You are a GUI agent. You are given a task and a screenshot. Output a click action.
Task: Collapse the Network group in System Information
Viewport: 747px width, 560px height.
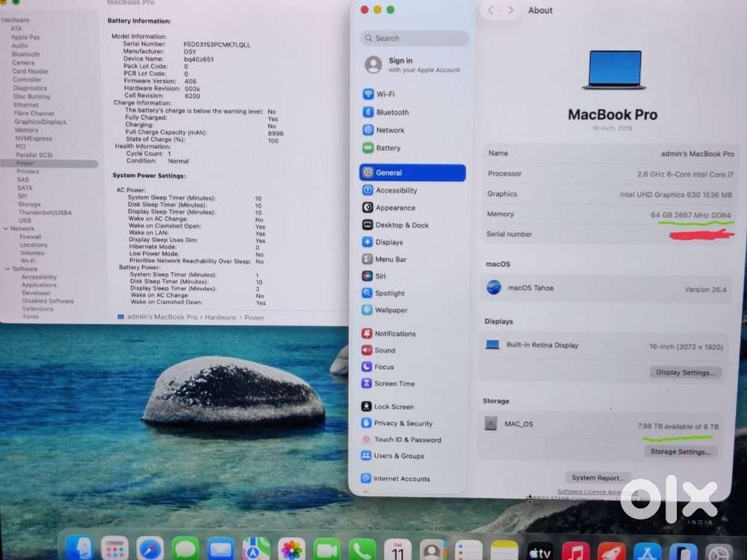pyautogui.click(x=6, y=228)
